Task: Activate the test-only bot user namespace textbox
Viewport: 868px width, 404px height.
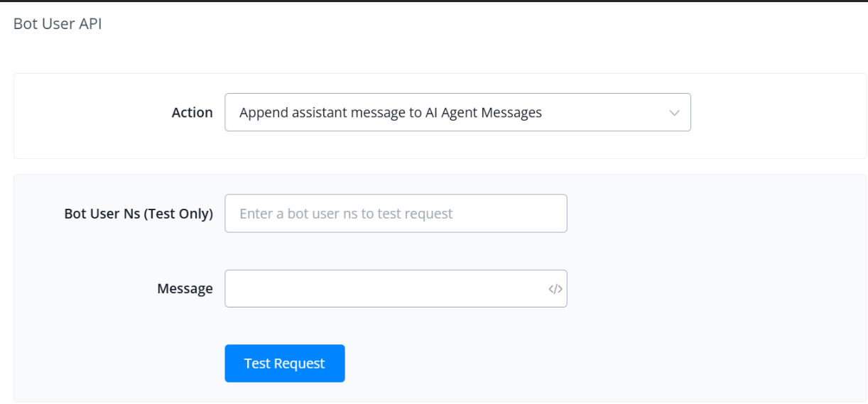Action: (396, 214)
